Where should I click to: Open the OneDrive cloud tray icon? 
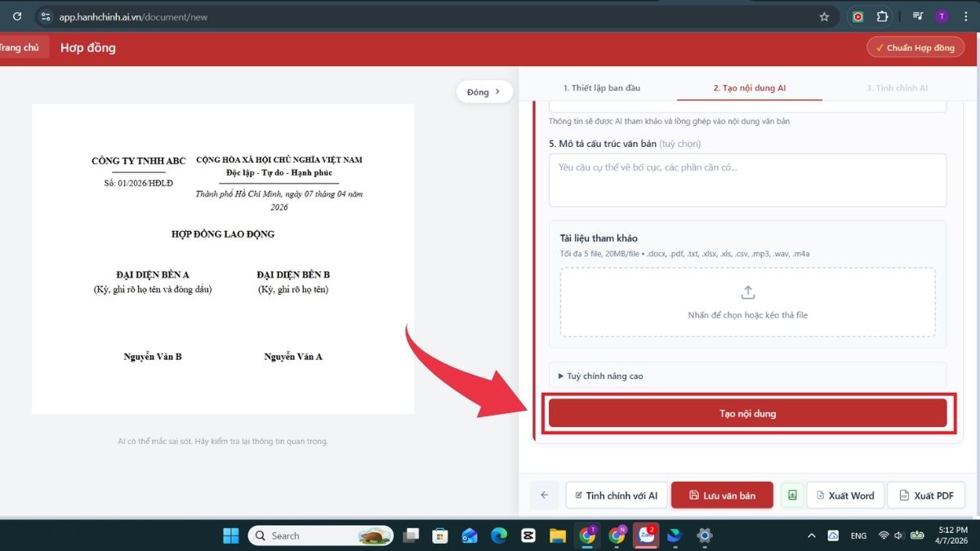833,535
